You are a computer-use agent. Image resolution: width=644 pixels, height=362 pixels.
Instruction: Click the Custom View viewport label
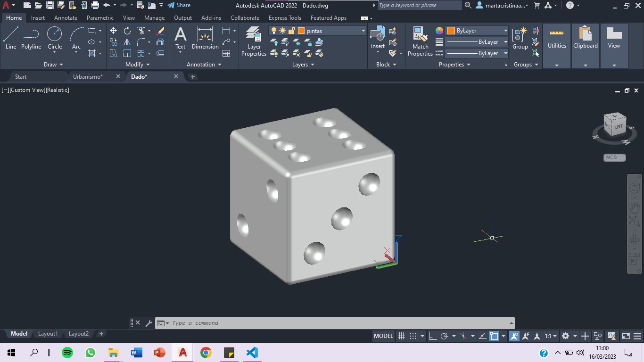[26, 90]
